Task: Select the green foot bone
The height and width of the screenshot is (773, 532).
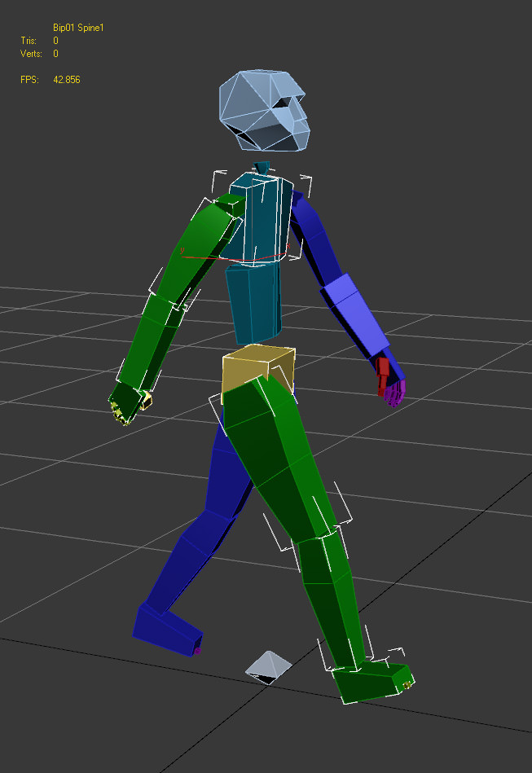Action: 372,683
